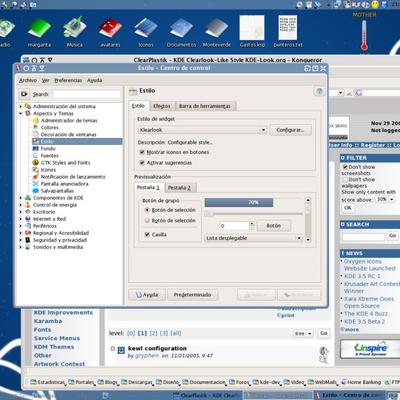Image resolution: width=400 pixels, height=400 pixels.
Task: Expand Componentes de KDE node
Action: [x=21, y=198]
